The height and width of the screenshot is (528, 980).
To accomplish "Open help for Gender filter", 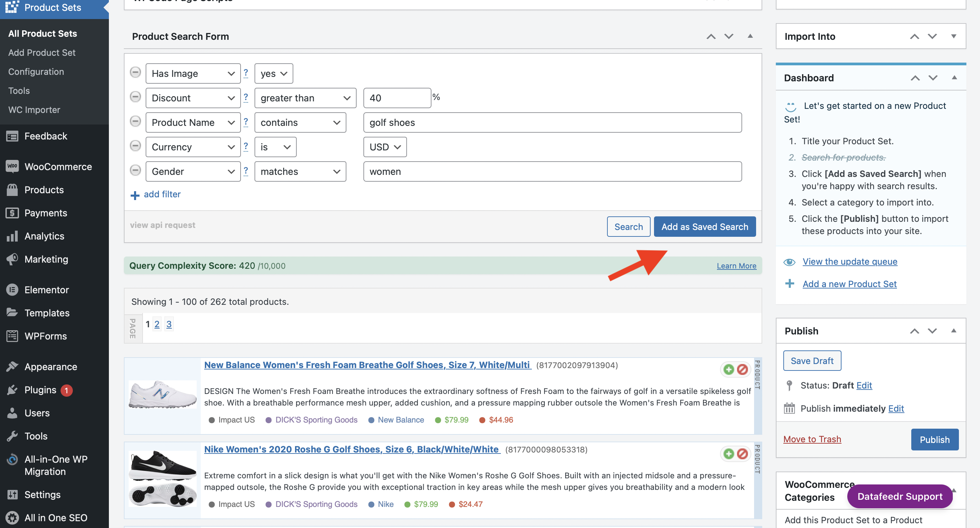I will point(246,171).
